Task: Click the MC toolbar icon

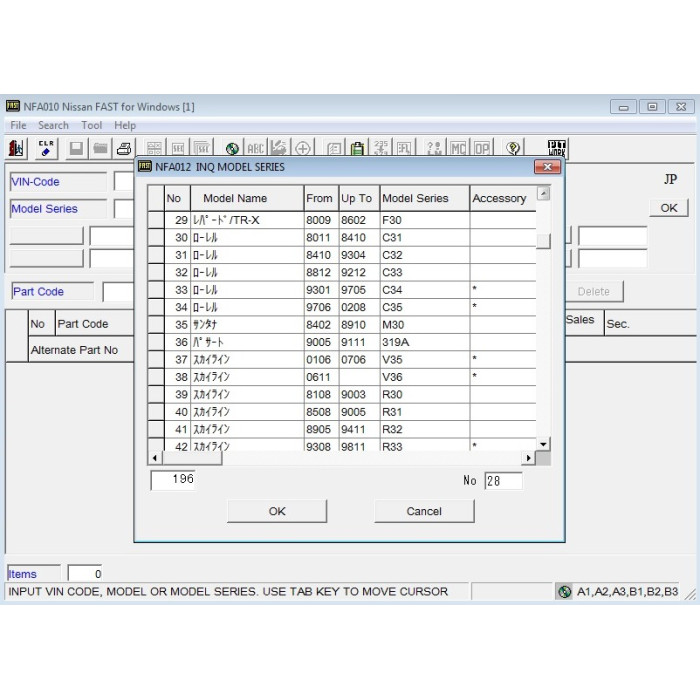Action: (x=458, y=148)
